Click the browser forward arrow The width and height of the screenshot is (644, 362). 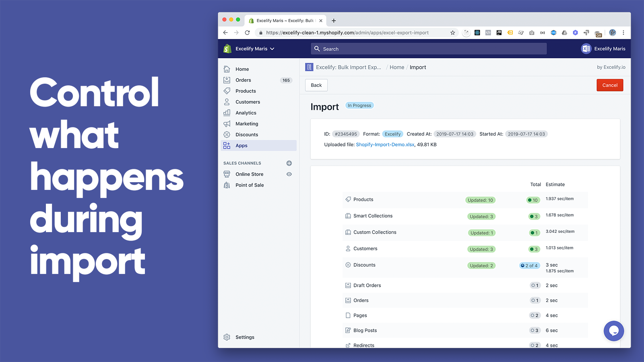(x=236, y=33)
